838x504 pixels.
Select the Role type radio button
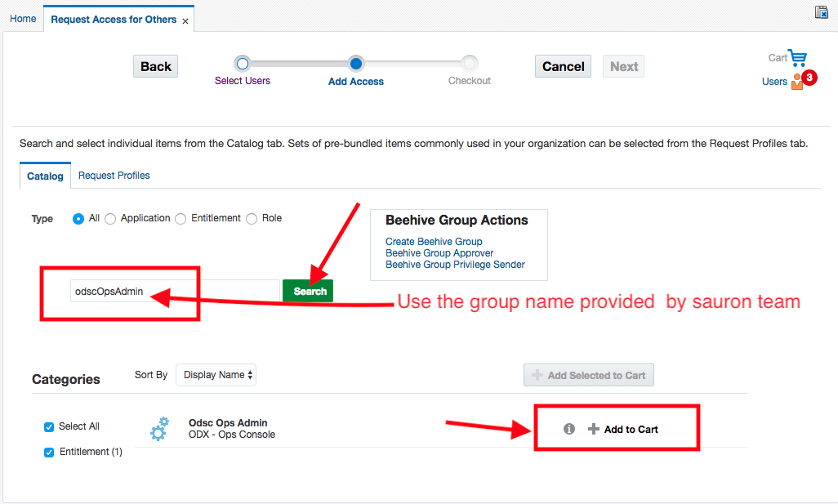click(x=252, y=219)
